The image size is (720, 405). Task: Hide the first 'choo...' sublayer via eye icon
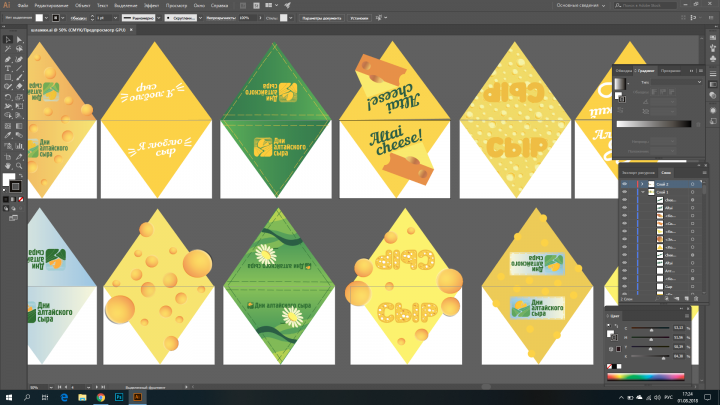[624, 200]
